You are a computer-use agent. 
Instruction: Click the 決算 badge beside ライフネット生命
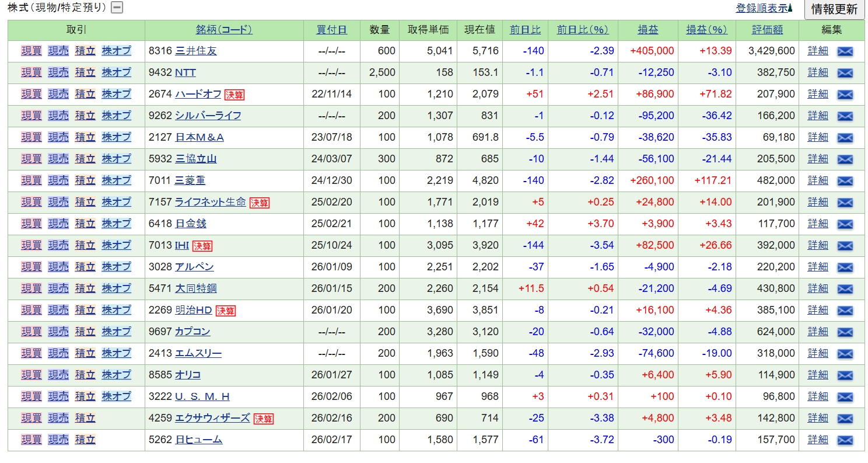pyautogui.click(x=260, y=203)
